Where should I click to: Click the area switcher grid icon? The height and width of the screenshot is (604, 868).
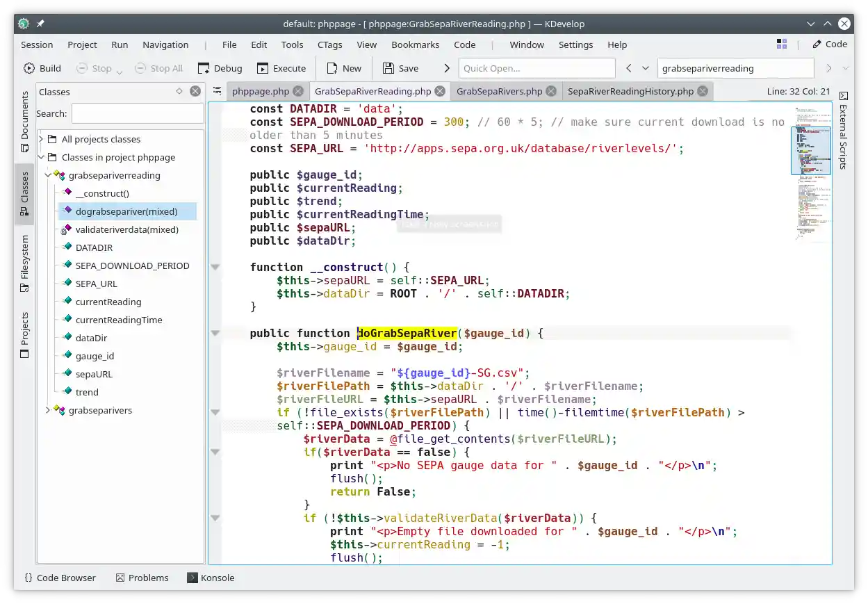(781, 44)
